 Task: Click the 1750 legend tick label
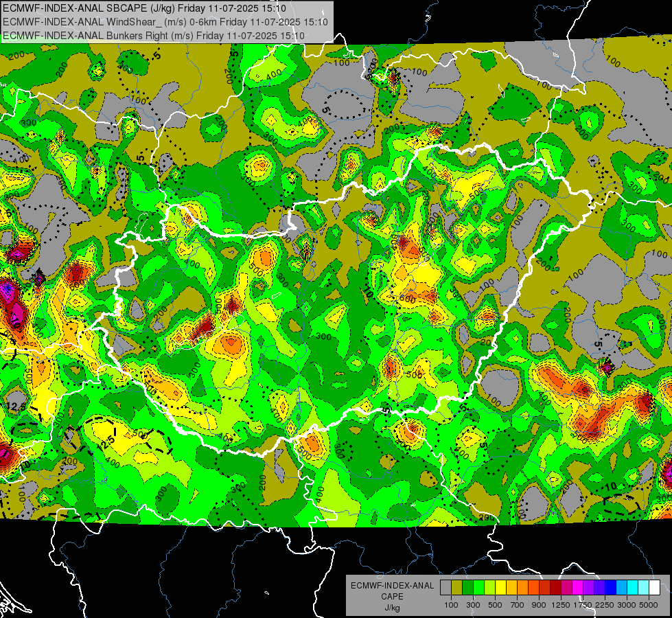click(x=583, y=605)
